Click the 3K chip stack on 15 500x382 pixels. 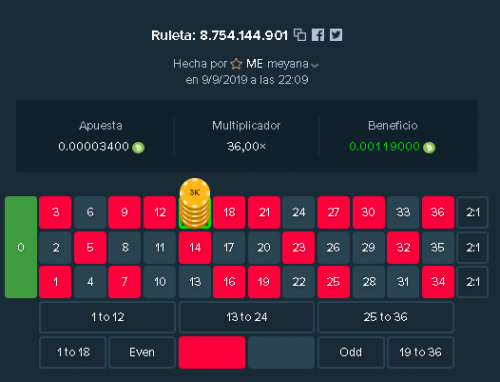pyautogui.click(x=195, y=203)
